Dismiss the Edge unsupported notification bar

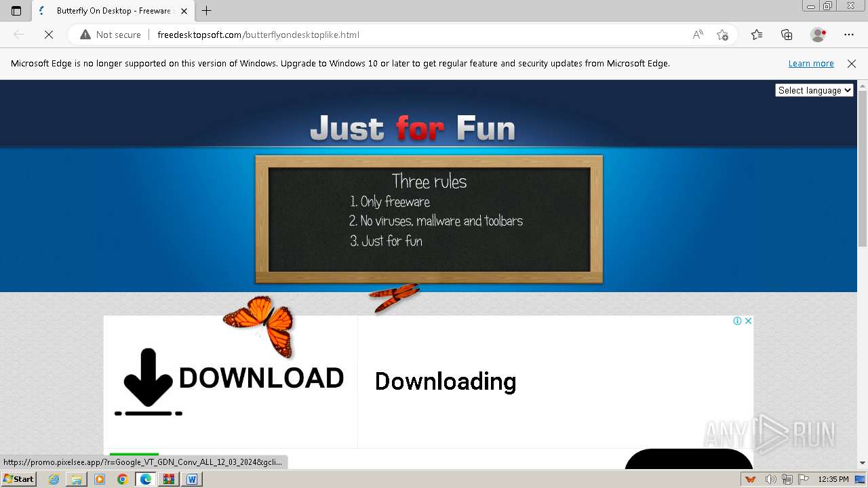(x=852, y=63)
